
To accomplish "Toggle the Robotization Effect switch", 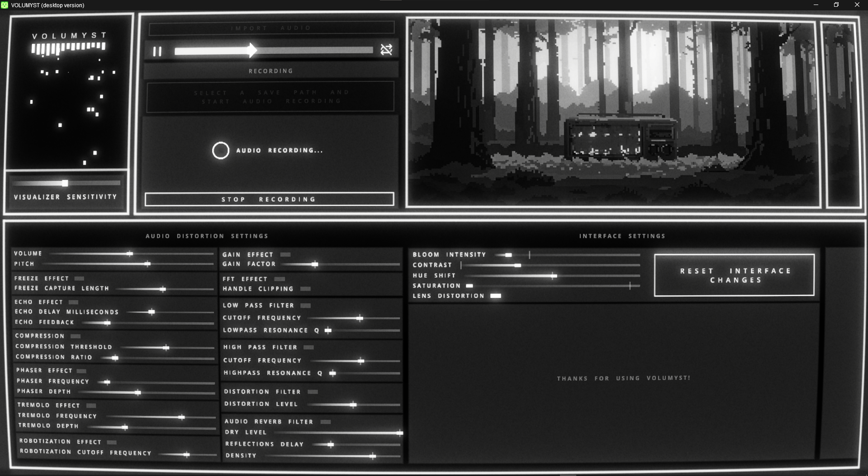I will [x=112, y=442].
